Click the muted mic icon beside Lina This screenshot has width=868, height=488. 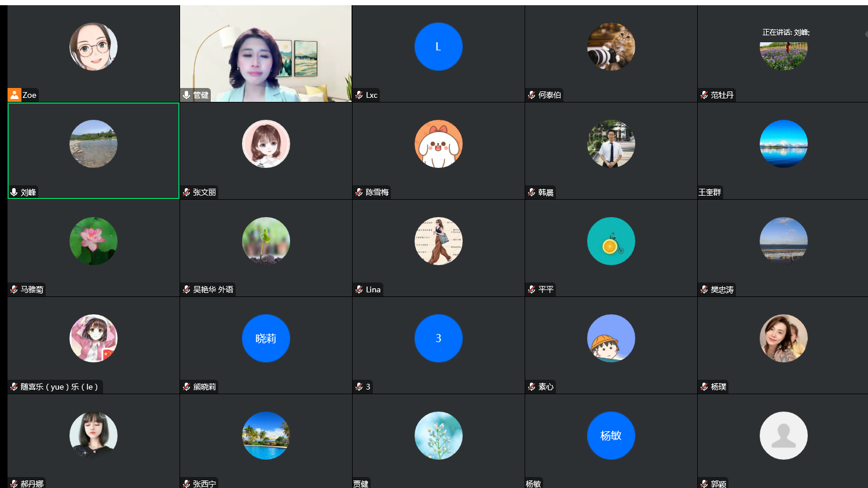[359, 289]
